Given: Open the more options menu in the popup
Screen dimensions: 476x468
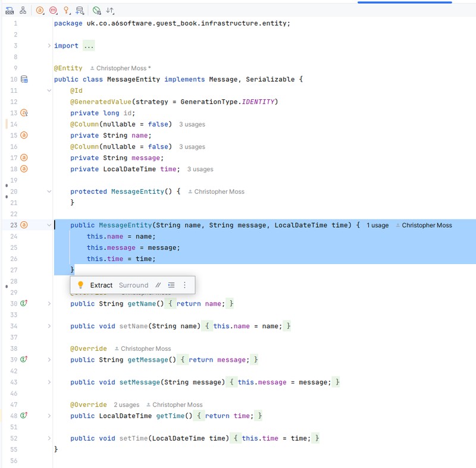Looking at the screenshot, I should coord(184,285).
